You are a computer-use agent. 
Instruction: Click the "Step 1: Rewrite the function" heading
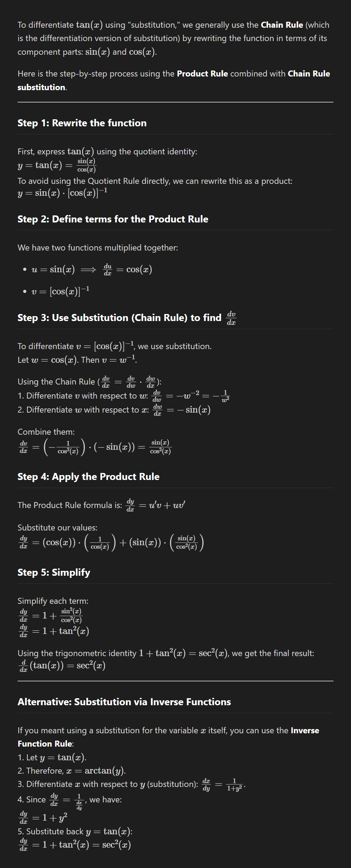(82, 123)
